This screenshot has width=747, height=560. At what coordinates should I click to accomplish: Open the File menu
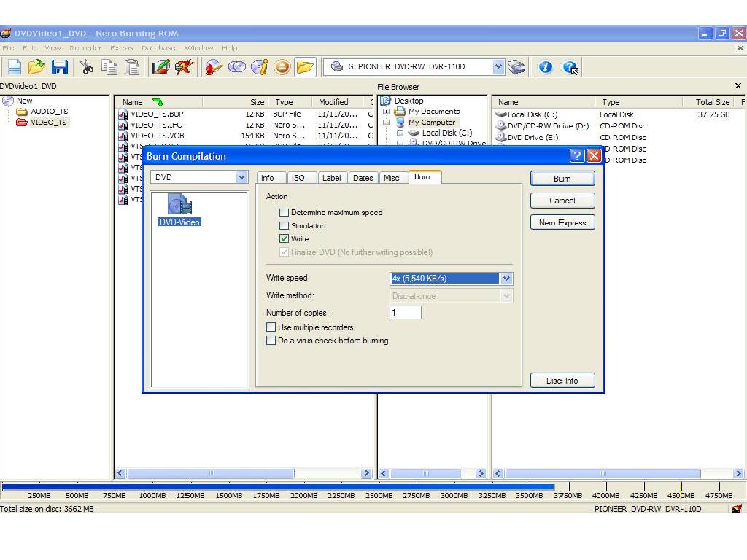point(8,48)
